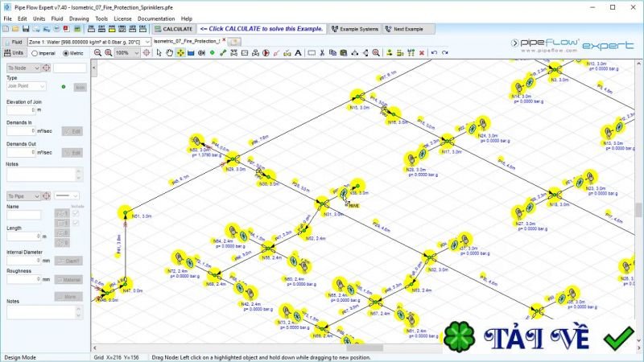Open the Join Point type dropdown
The image size is (644, 362).
click(x=27, y=86)
